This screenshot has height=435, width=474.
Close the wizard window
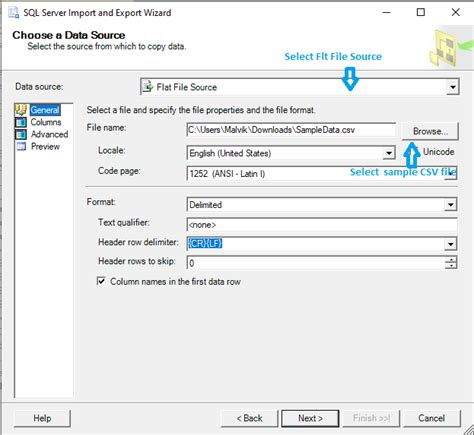(x=455, y=12)
